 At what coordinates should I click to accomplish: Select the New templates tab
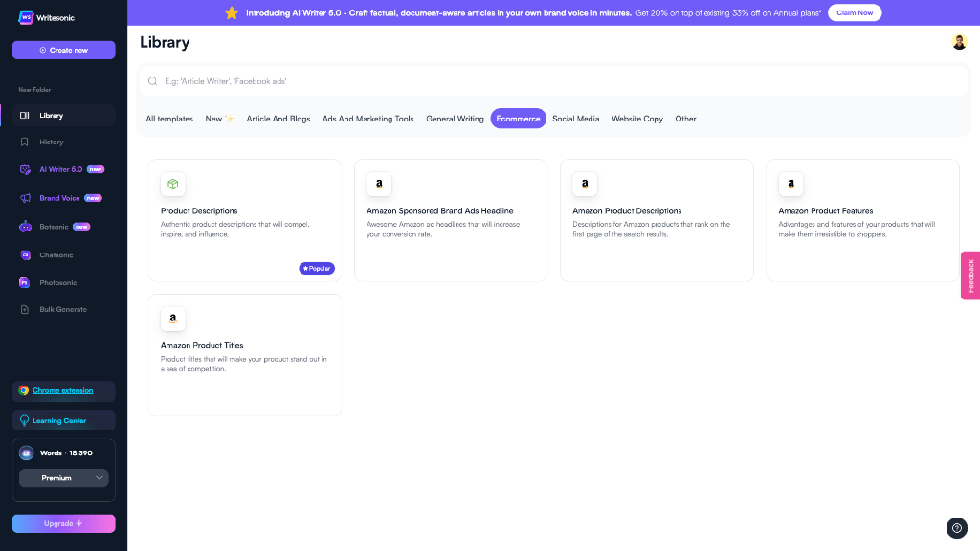(219, 119)
